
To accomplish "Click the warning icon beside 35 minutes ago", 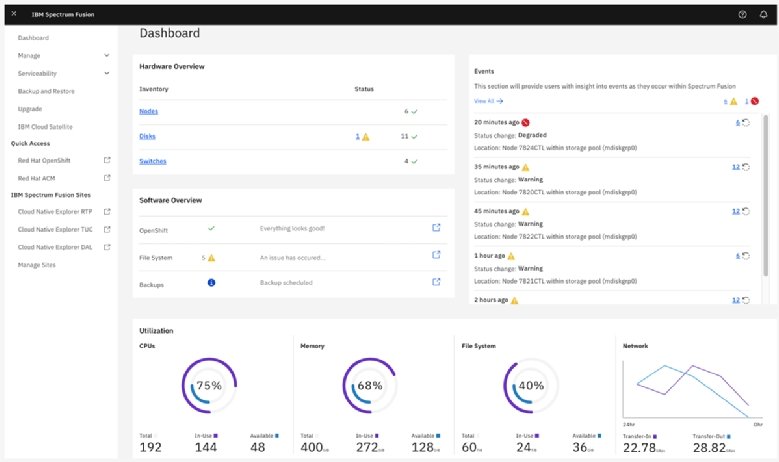I will click(526, 167).
